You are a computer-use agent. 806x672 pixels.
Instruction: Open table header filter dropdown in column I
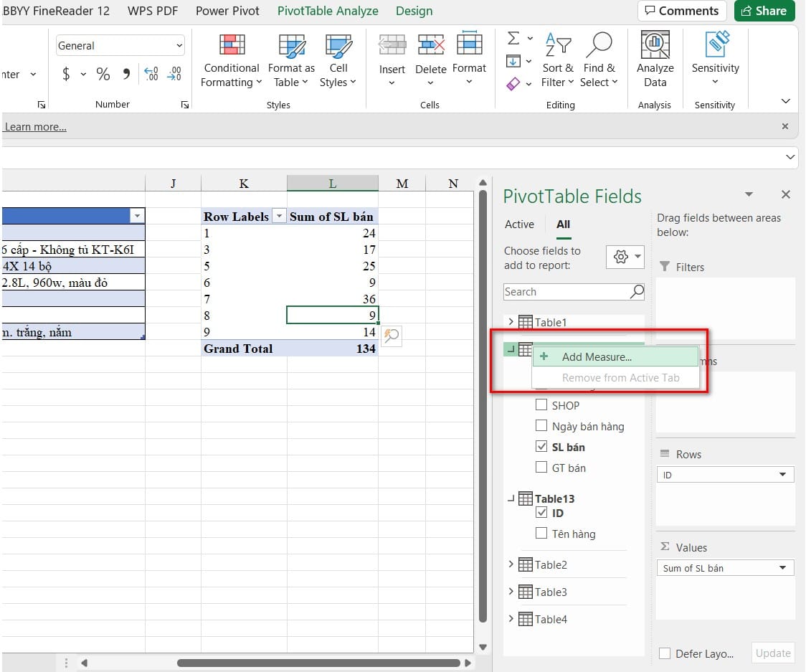[x=137, y=215]
